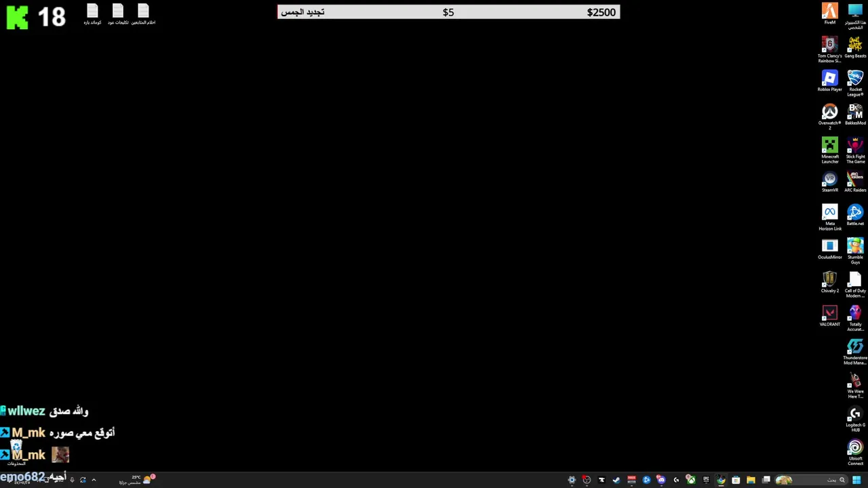Launch SteamVR desktop shortcut

click(829, 182)
